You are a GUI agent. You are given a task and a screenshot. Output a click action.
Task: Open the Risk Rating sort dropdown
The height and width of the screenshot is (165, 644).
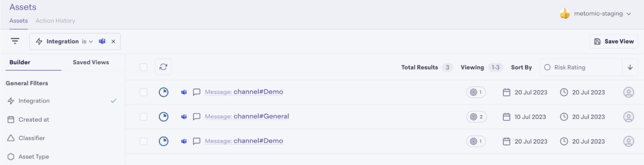(x=581, y=67)
